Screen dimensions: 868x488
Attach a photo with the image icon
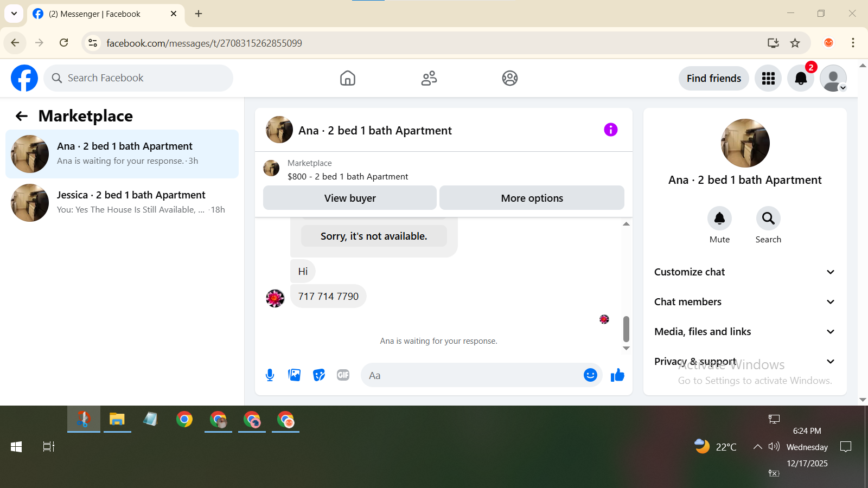coord(295,375)
